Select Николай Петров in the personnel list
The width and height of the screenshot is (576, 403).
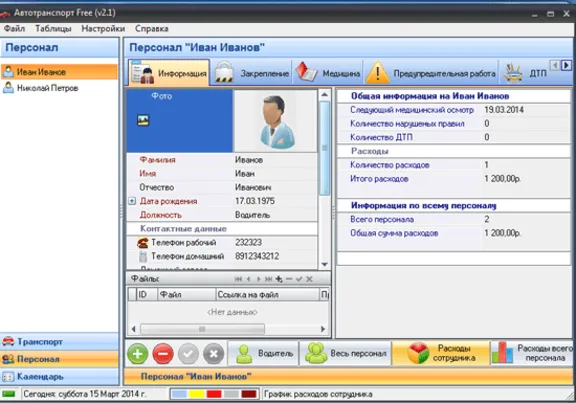click(47, 88)
